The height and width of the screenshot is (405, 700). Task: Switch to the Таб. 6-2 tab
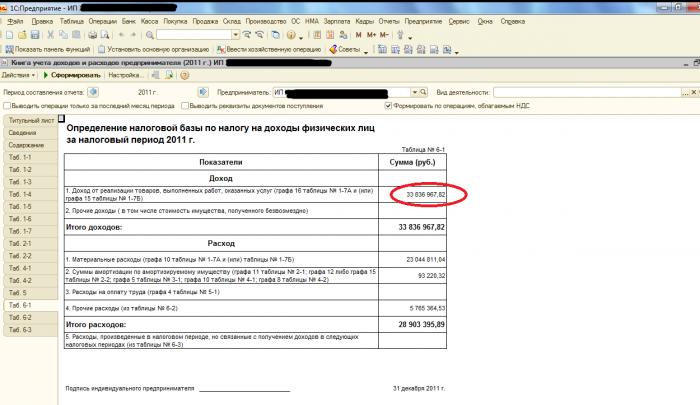(31, 317)
